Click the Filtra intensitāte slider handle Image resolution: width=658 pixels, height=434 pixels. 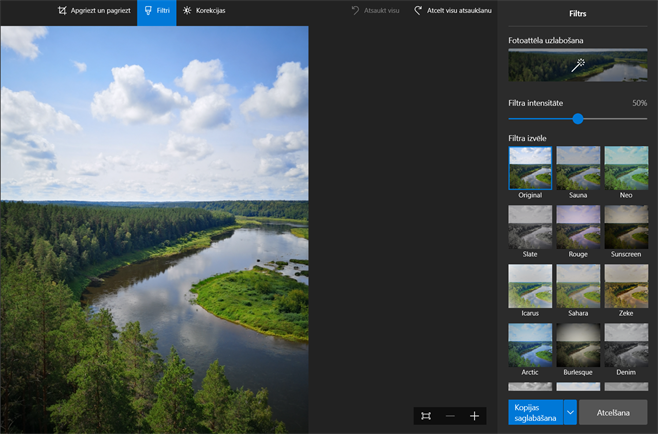pyautogui.click(x=578, y=118)
